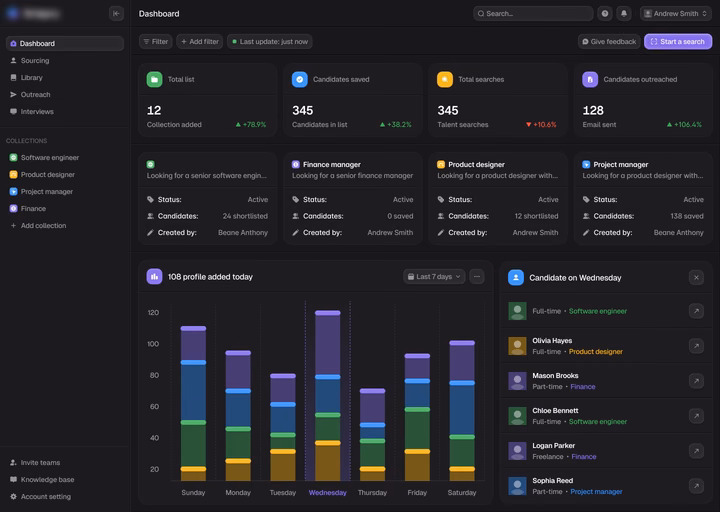720x512 pixels.
Task: Click Invite teams
Action: pos(65,462)
